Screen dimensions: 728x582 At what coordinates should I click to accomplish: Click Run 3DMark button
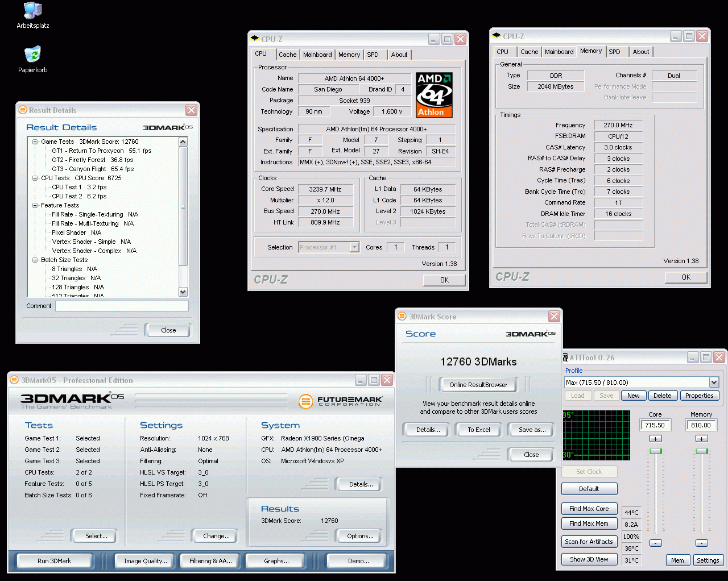(x=55, y=561)
